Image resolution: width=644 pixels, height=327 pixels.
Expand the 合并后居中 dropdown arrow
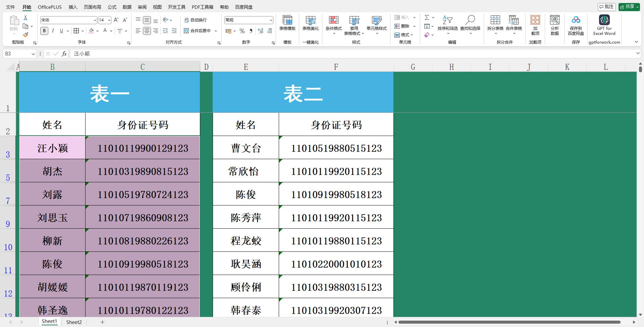[x=216, y=31]
